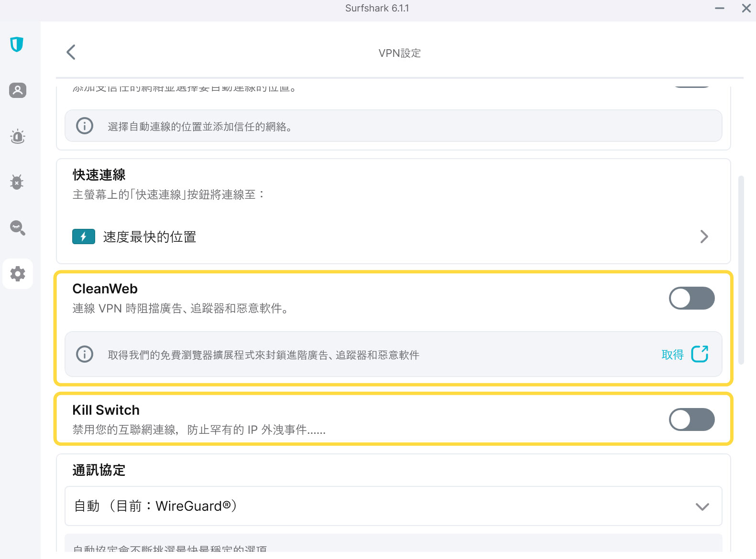Viewport: 756px width, 559px height.
Task: Open the Surfshark VPN shield icon
Action: click(17, 44)
